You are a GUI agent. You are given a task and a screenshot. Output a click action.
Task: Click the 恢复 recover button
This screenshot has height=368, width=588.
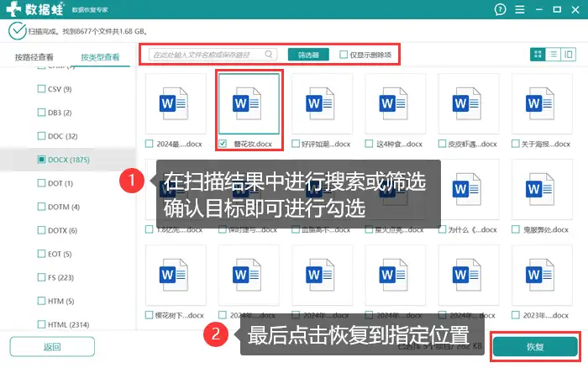tap(535, 347)
